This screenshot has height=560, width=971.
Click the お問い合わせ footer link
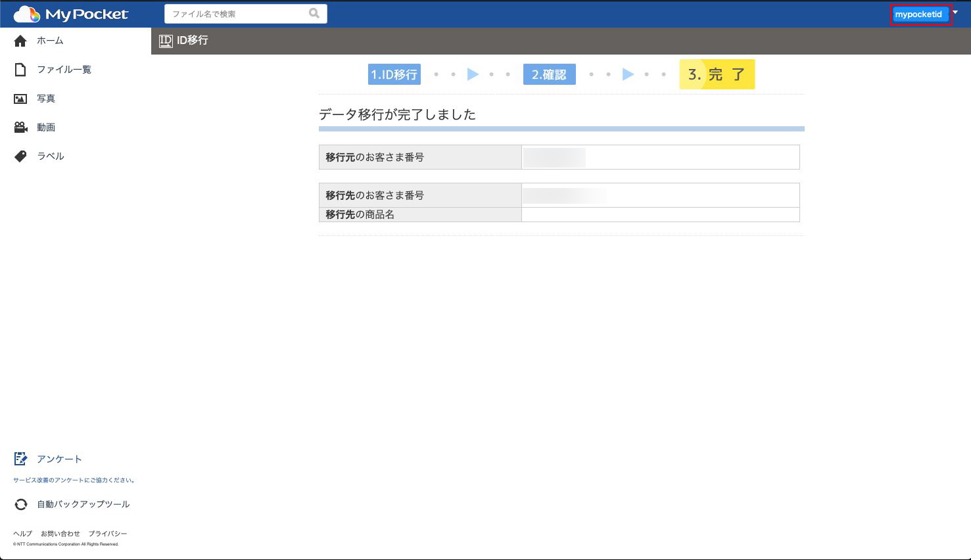pos(60,534)
